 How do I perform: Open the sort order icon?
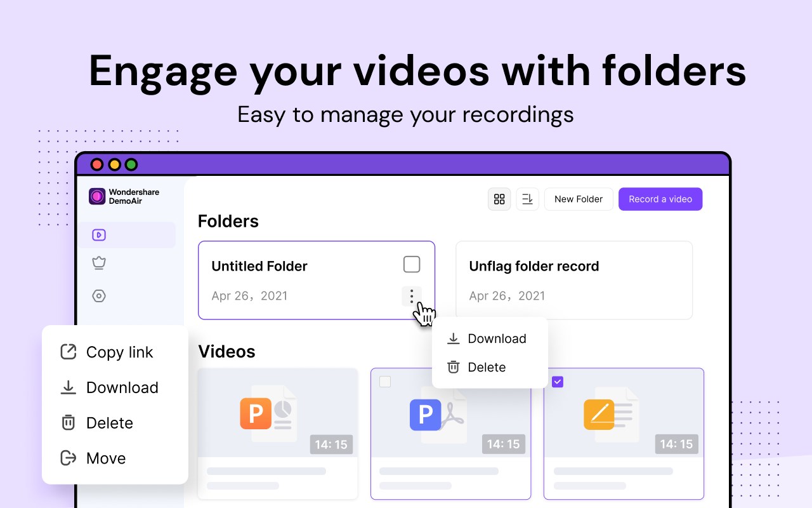pyautogui.click(x=527, y=199)
